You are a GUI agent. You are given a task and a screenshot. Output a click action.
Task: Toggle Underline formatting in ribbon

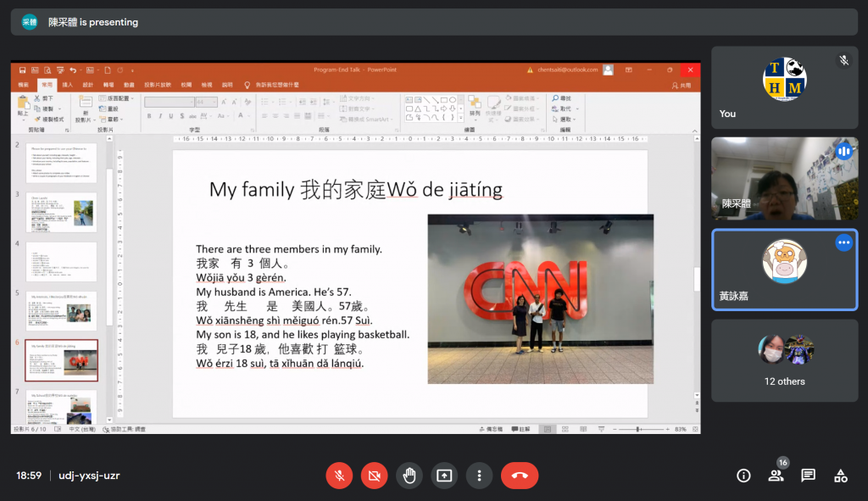[171, 116]
